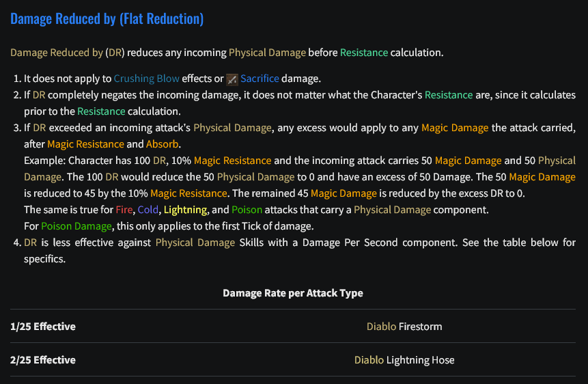
Task: Click the Firestorm skill name
Action: pyautogui.click(x=421, y=327)
